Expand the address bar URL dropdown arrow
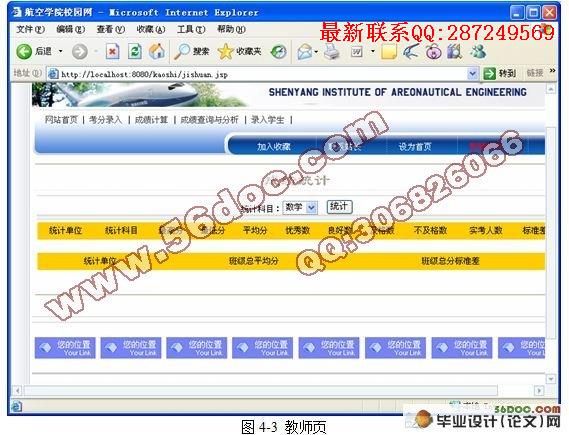Viewport: 569px width, 435px height. (x=472, y=74)
